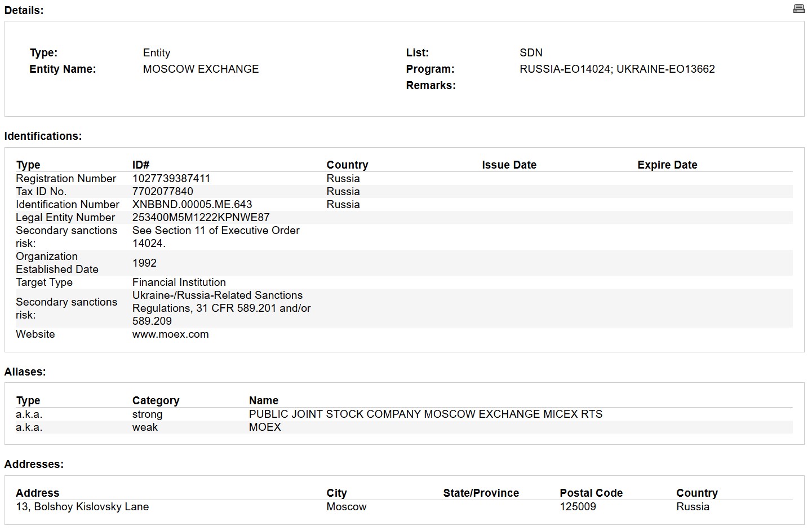The width and height of the screenshot is (812, 530).
Task: Click the print icon at top right
Action: click(798, 8)
